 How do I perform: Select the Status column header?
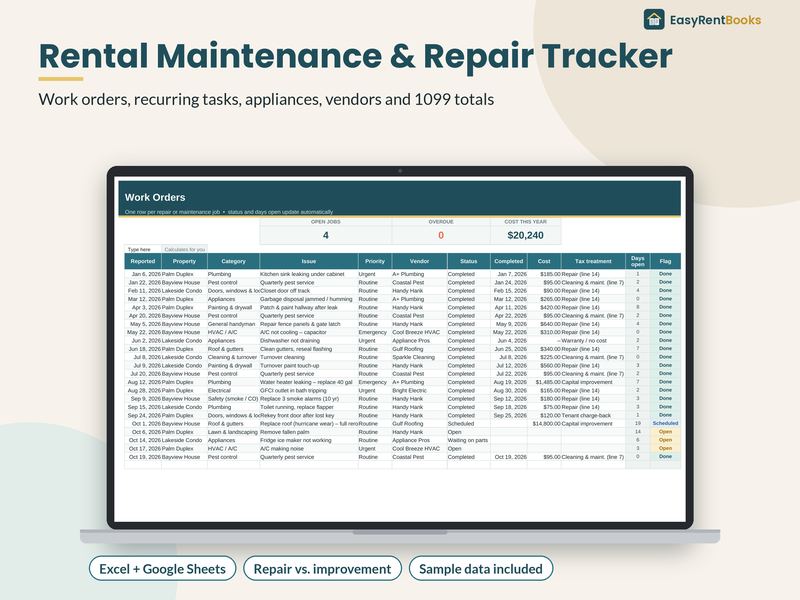coord(468,261)
